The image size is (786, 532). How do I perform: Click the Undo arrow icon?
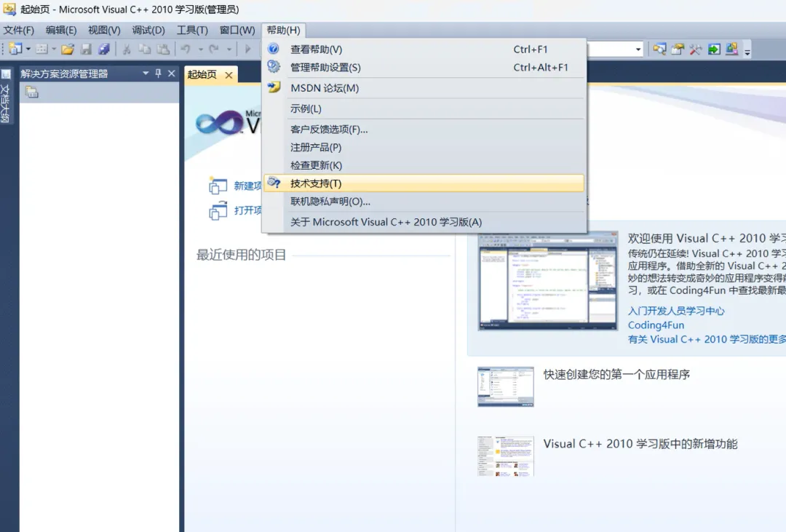coord(186,49)
